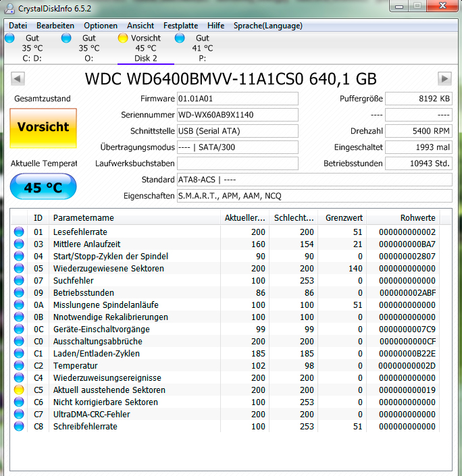Open the Bearbeiten menu
This screenshot has width=462, height=476.
(55, 26)
